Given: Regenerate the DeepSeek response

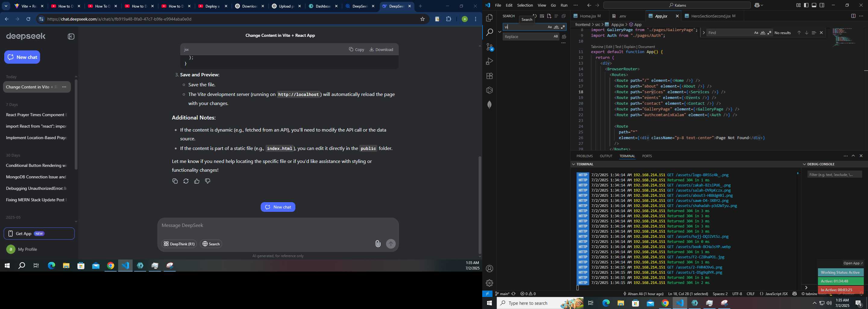Looking at the screenshot, I should (x=186, y=181).
